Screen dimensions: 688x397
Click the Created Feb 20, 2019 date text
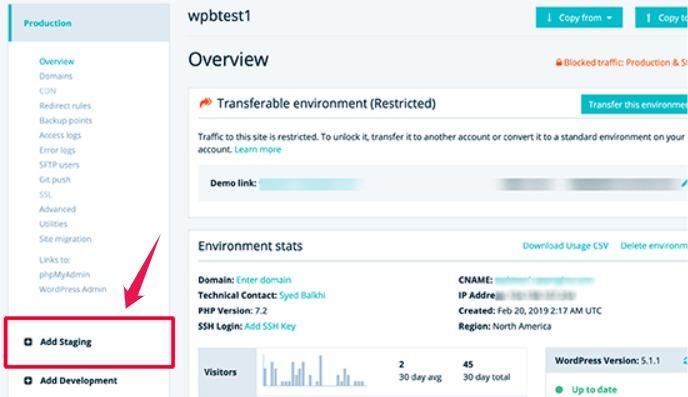click(x=530, y=311)
